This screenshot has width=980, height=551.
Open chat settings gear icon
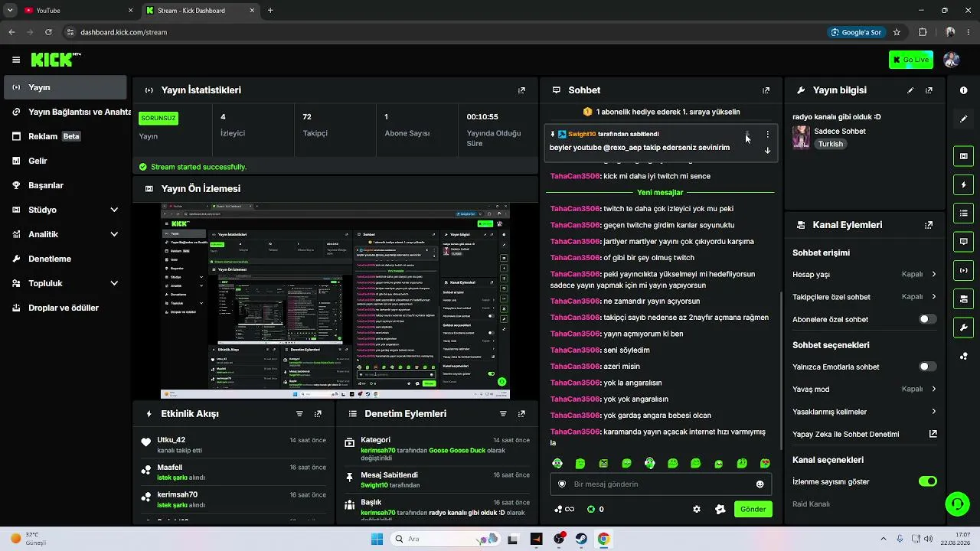(x=697, y=509)
